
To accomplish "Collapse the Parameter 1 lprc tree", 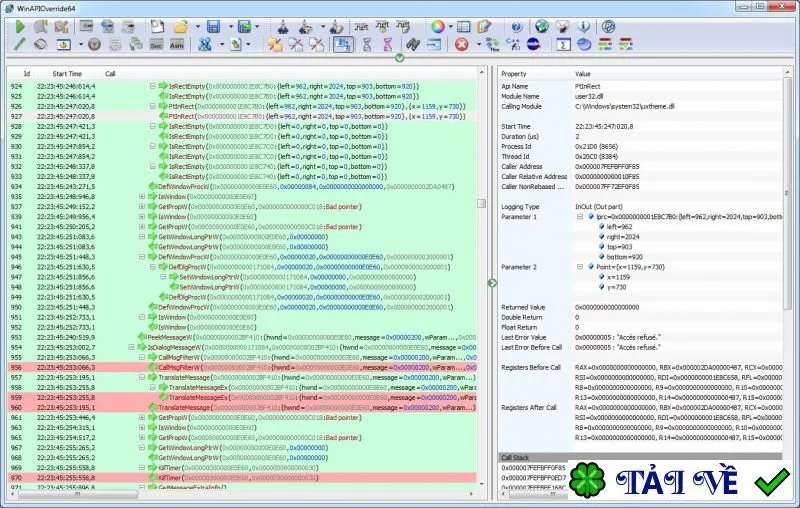I will [580, 217].
